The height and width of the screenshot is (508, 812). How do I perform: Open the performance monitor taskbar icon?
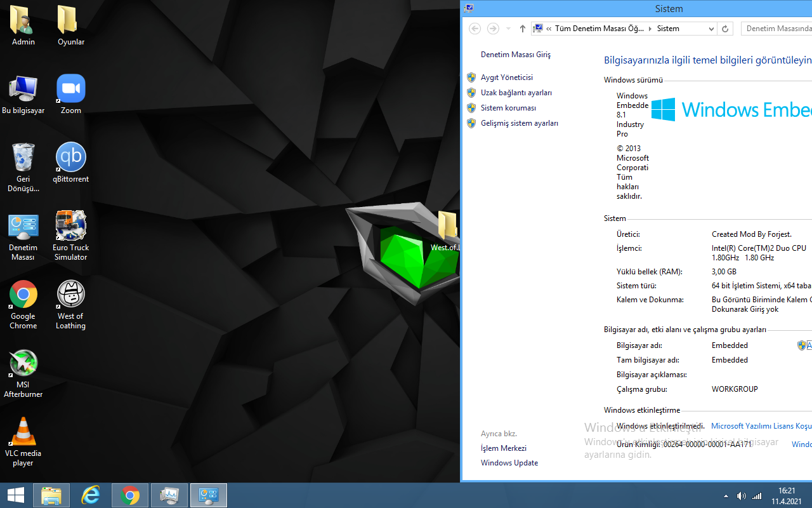coord(169,495)
